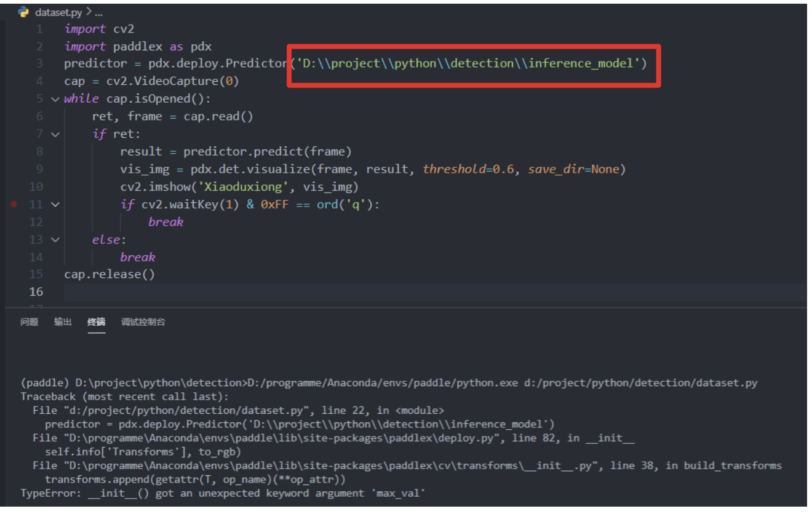Image resolution: width=812 pixels, height=514 pixels.
Task: Switch to the 输出 panel tab
Action: click(x=62, y=322)
